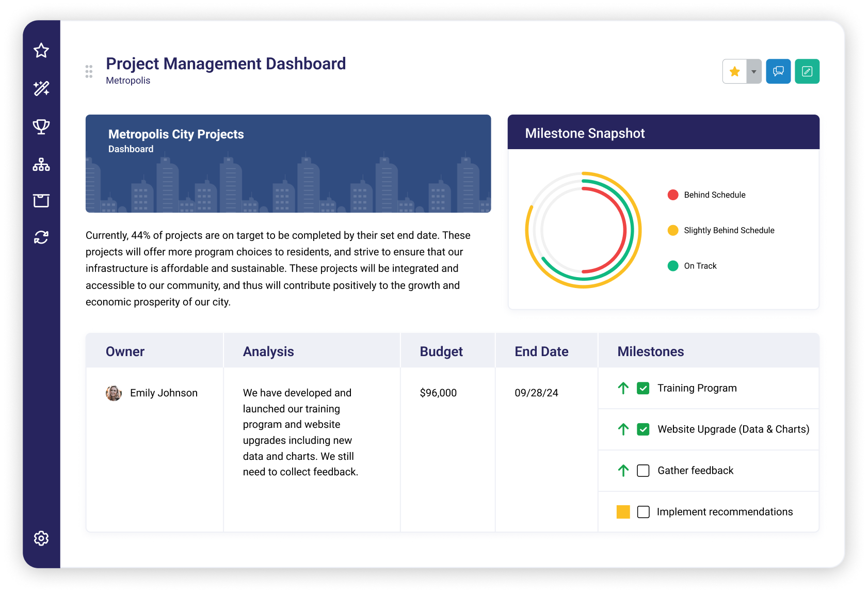Click the Behind Schedule legend label
Image resolution: width=868 pixels, height=593 pixels.
tap(715, 195)
